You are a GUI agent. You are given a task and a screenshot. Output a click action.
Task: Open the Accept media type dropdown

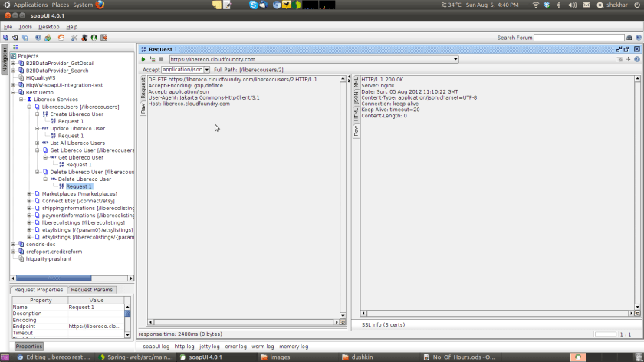(206, 70)
